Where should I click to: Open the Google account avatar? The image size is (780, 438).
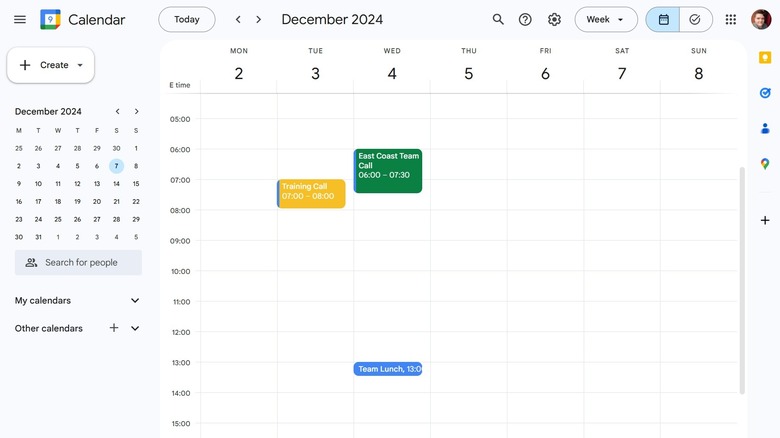761,19
